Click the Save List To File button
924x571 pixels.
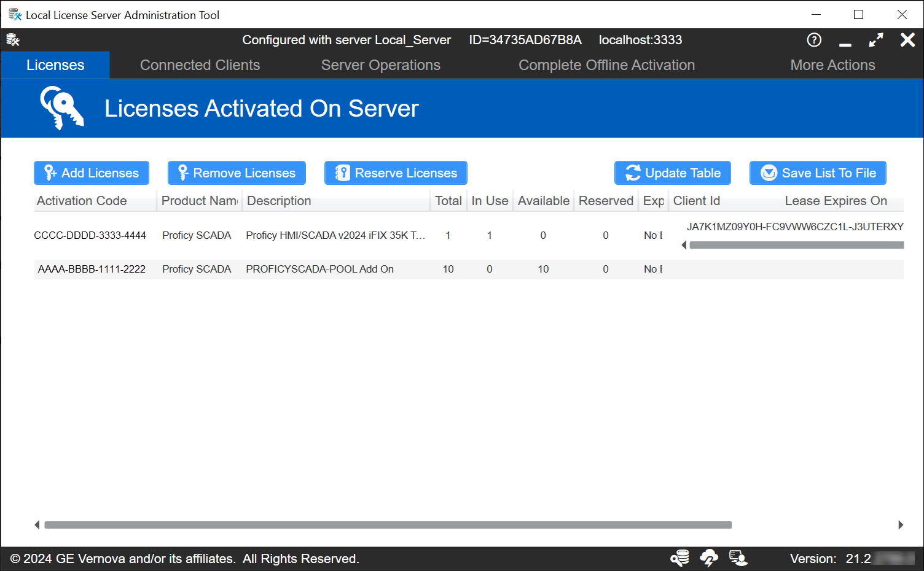coord(818,173)
